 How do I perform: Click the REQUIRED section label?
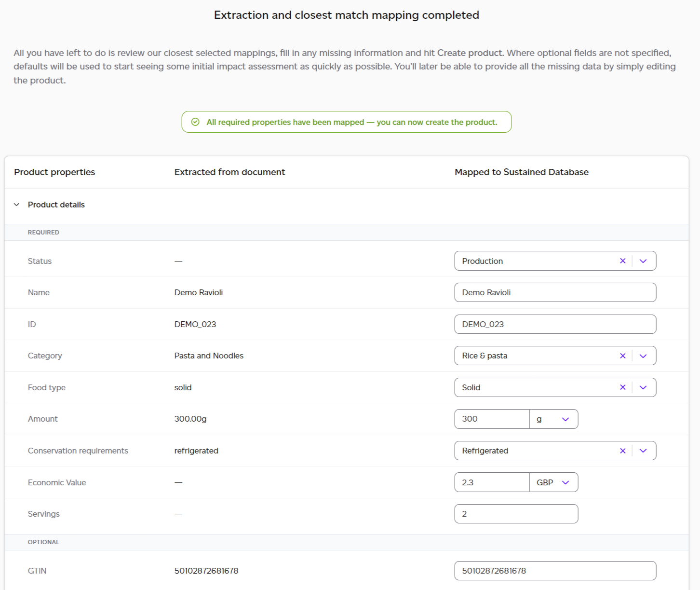click(x=43, y=232)
